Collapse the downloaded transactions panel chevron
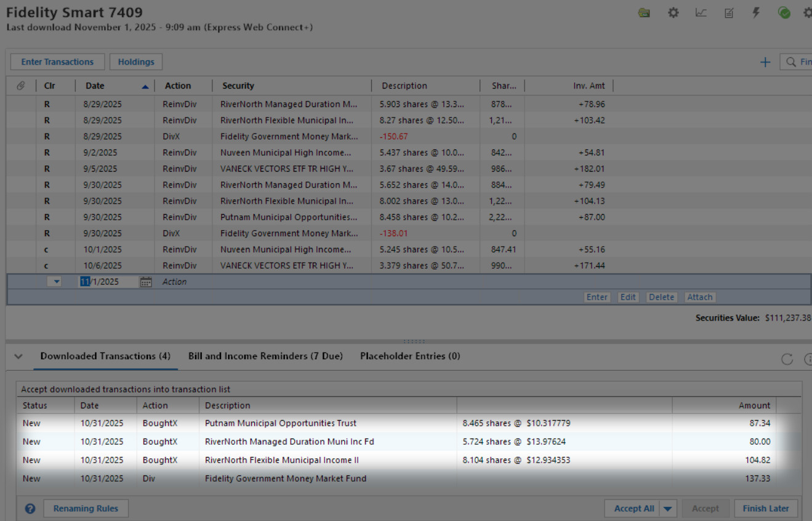The width and height of the screenshot is (812, 521). coord(18,356)
